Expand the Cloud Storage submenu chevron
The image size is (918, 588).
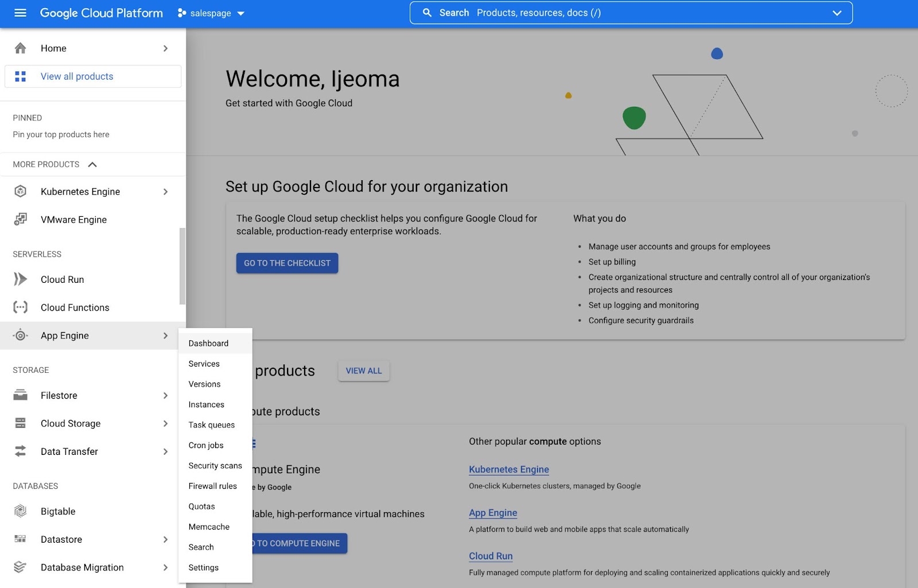(165, 423)
